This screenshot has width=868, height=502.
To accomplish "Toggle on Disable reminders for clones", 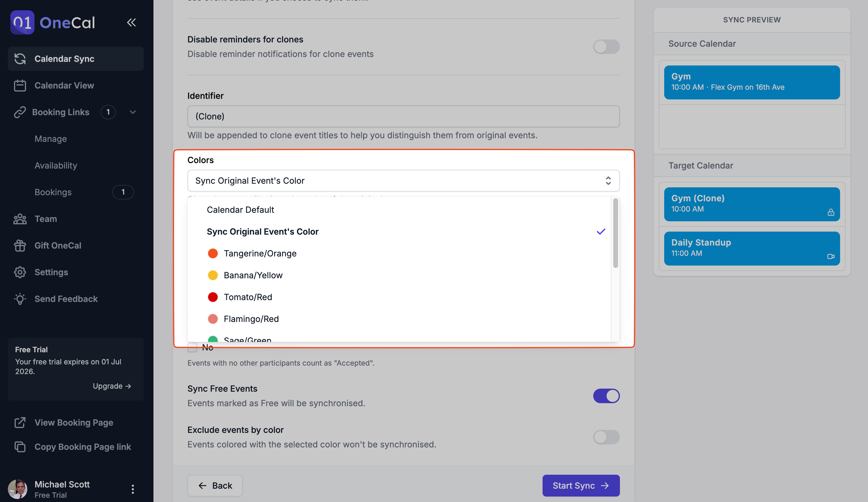I will point(606,47).
